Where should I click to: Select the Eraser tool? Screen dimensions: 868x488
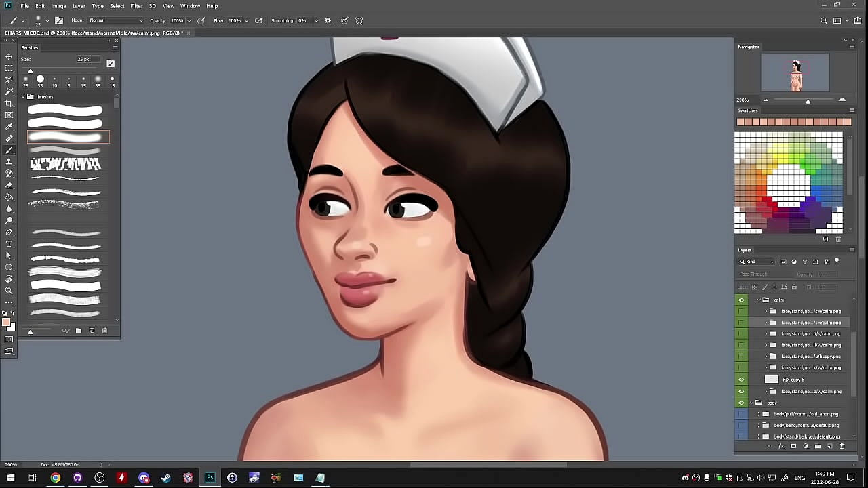pyautogui.click(x=9, y=185)
